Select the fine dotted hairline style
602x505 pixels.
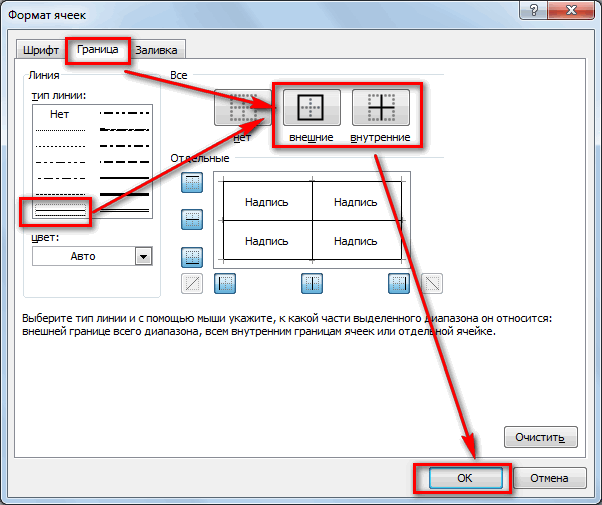point(60,131)
